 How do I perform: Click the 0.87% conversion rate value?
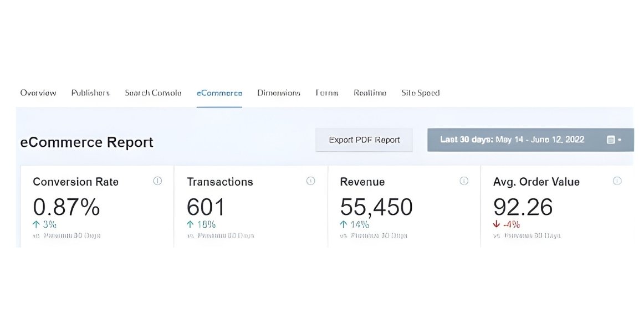click(x=67, y=207)
